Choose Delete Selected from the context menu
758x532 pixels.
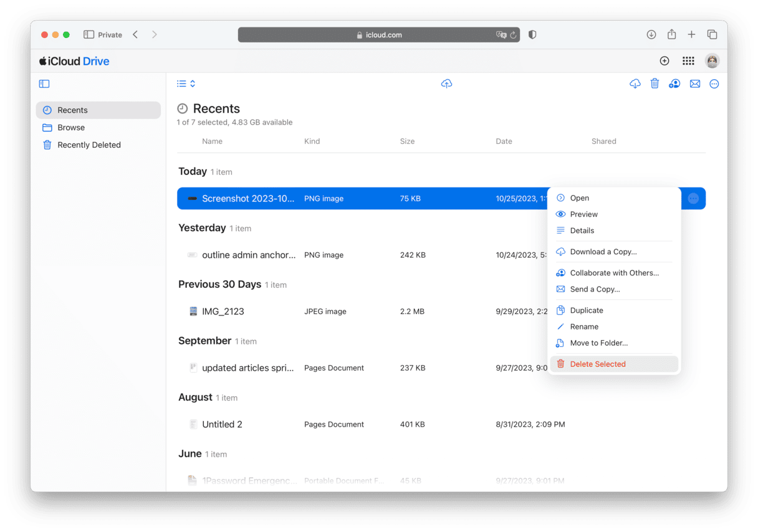click(x=614, y=364)
